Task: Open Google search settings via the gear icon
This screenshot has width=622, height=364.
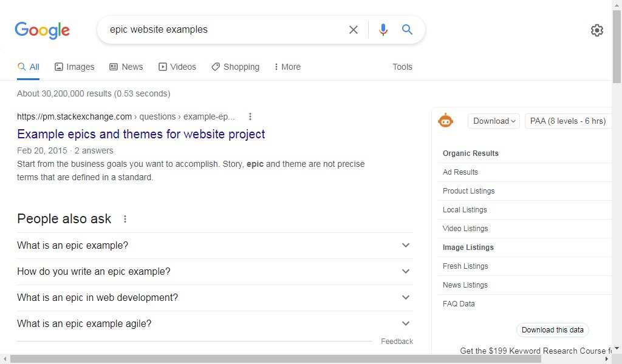Action: pos(597,30)
